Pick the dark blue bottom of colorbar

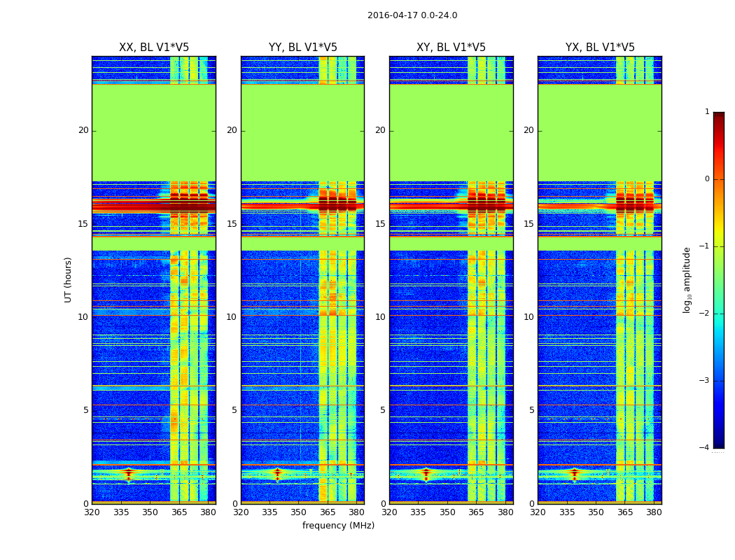tap(718, 444)
